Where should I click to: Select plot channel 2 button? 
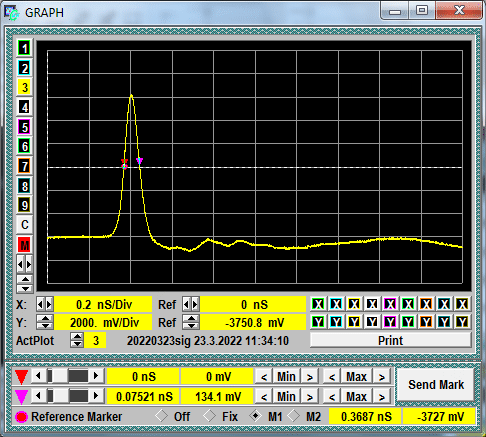pos(24,68)
